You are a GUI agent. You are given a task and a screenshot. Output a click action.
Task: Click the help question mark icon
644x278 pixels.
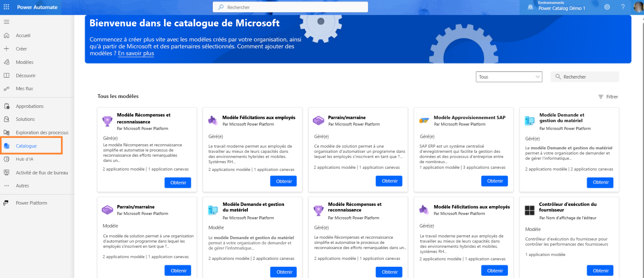point(623,7)
